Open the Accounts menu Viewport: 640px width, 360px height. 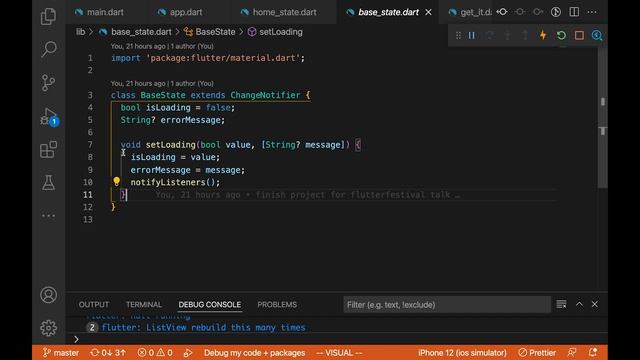[x=48, y=295]
